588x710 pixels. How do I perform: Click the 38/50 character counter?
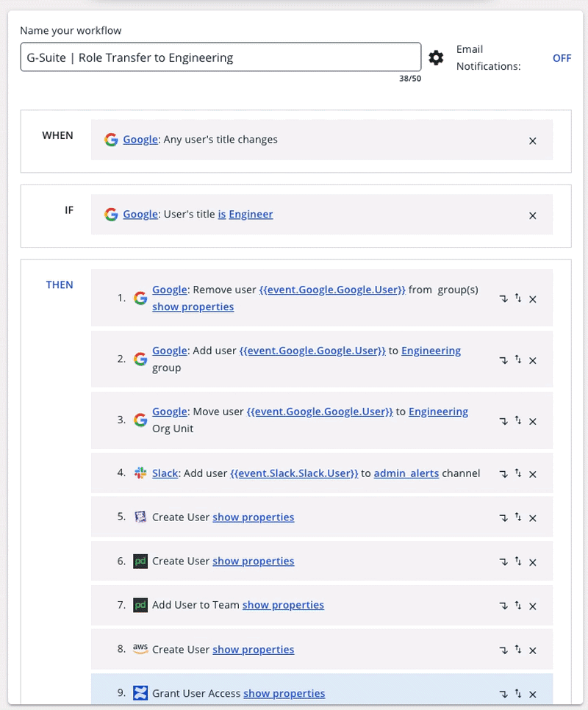(410, 79)
